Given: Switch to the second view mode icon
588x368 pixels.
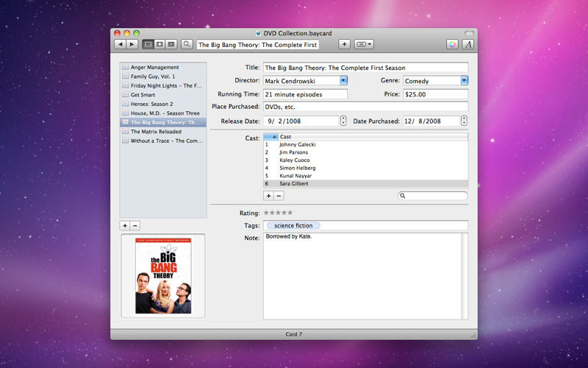Looking at the screenshot, I should tap(159, 44).
